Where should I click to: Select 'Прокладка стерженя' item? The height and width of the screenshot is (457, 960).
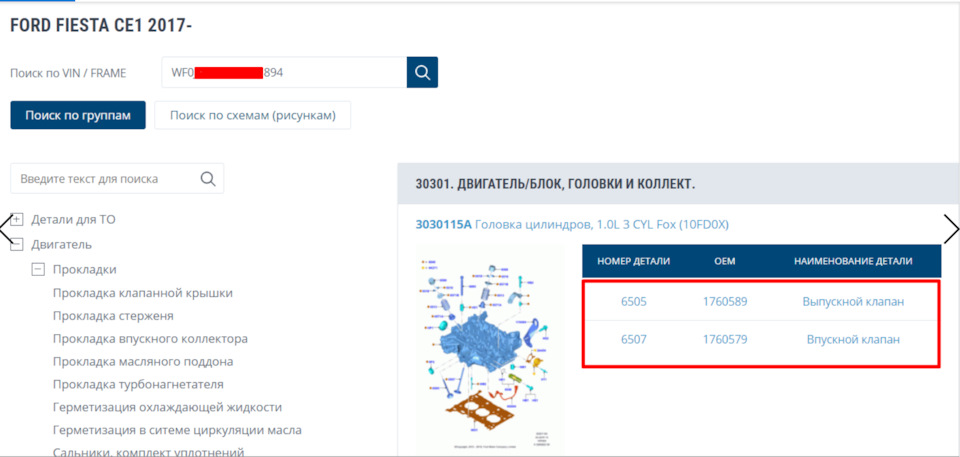pyautogui.click(x=113, y=316)
